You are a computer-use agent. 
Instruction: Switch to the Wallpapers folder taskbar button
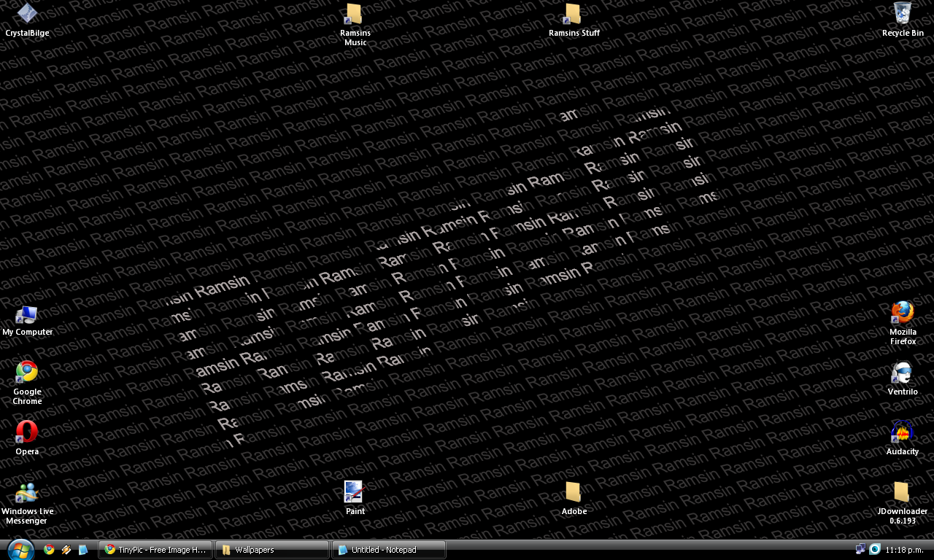(x=272, y=550)
